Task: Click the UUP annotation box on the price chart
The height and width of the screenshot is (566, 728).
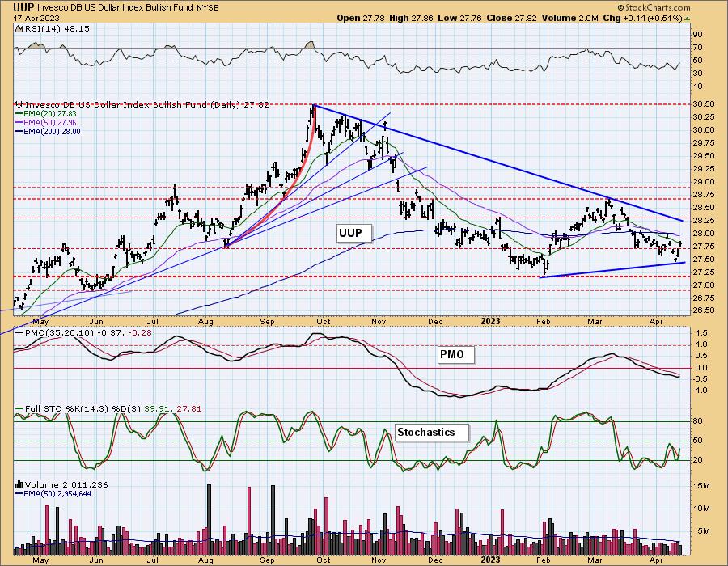Action: 354,233
